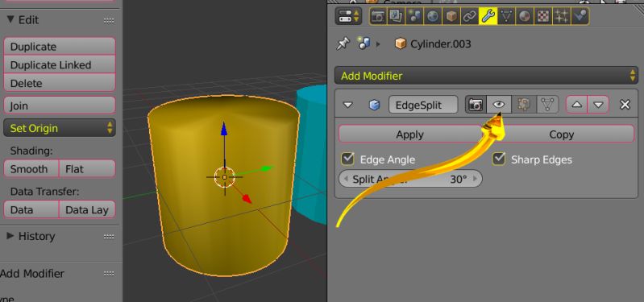This screenshot has width=644, height=302.
Task: Open the Object Data tab (triangle mesh icon)
Action: pos(506,16)
